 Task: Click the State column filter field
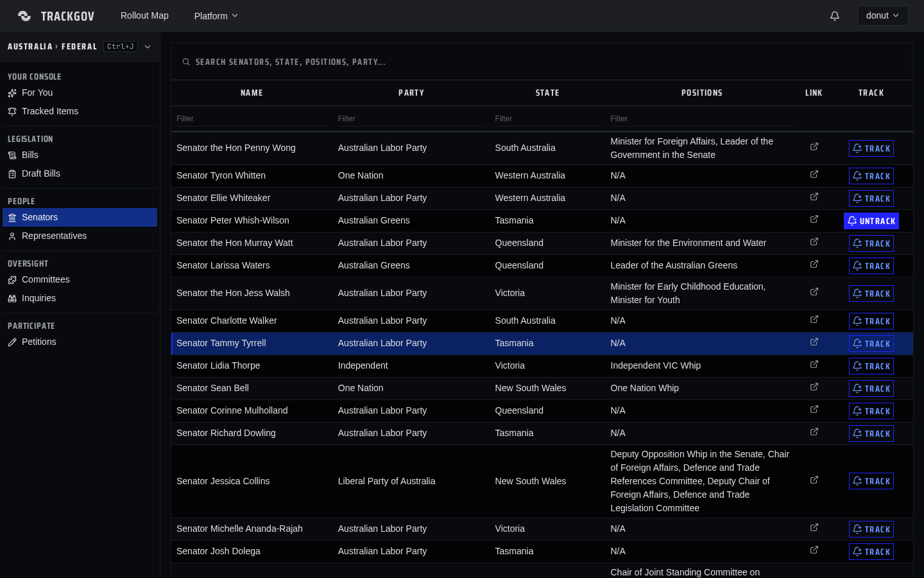pos(547,119)
